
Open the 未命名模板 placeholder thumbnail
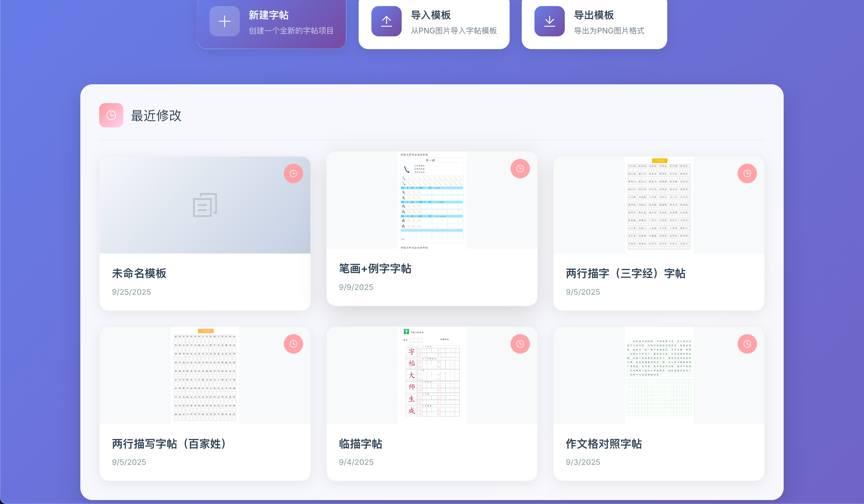205,205
